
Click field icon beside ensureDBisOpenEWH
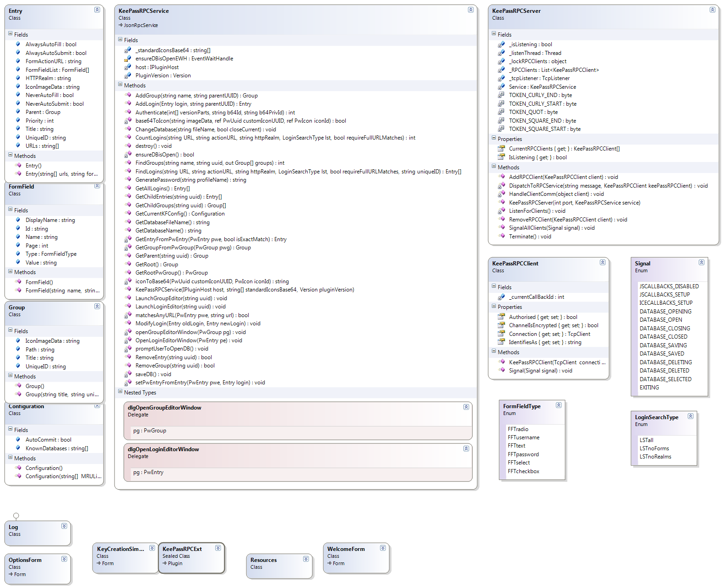pyautogui.click(x=128, y=59)
